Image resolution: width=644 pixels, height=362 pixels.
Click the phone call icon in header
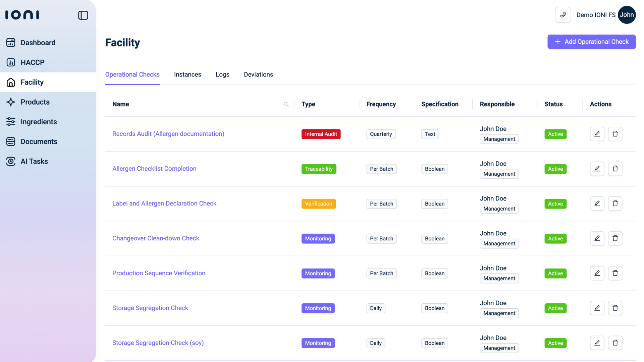coord(563,15)
